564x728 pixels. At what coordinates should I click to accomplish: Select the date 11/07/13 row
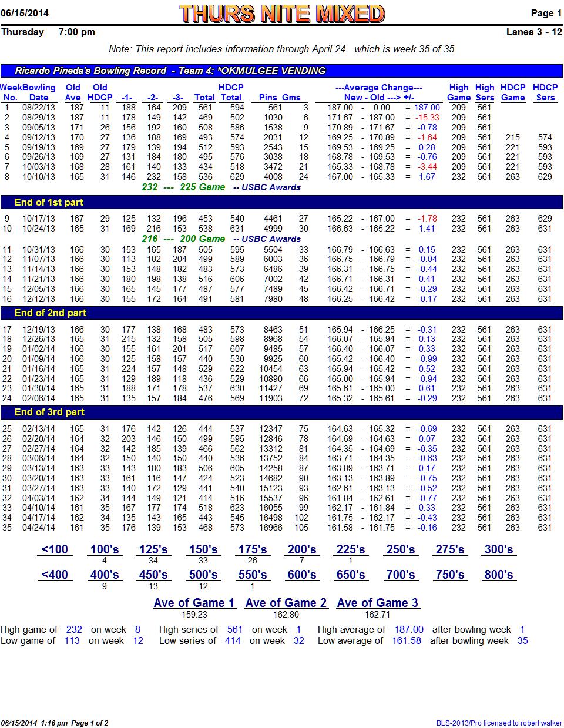39,259
